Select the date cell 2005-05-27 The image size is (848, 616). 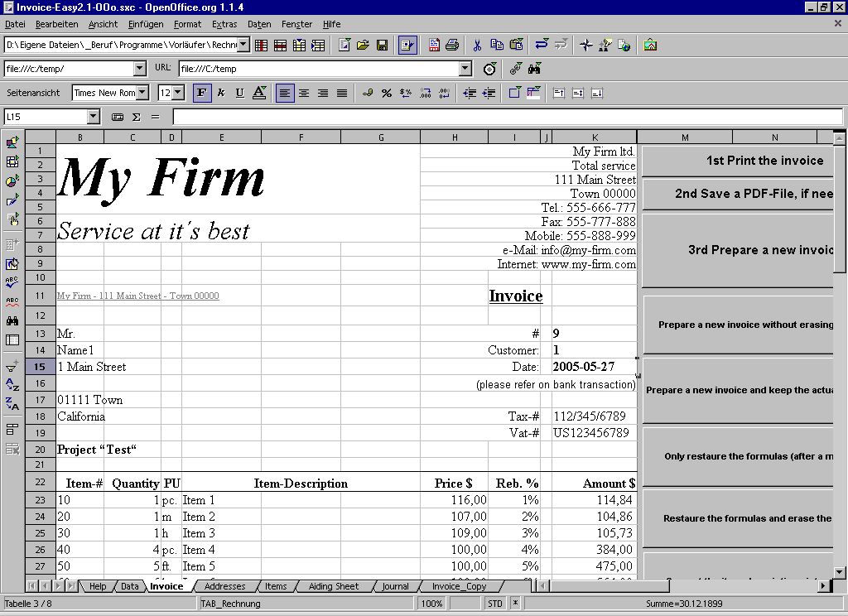(x=593, y=367)
